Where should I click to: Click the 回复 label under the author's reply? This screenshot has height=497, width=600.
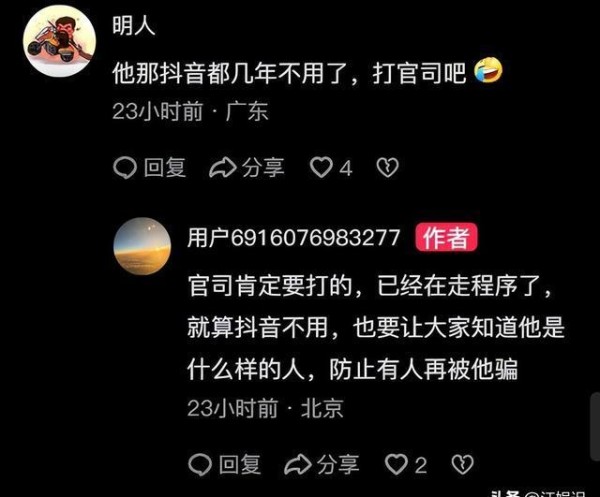[x=240, y=464]
